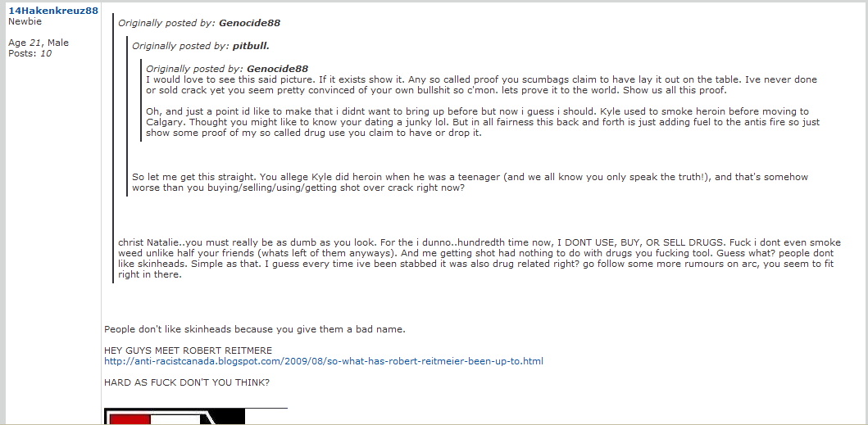Image resolution: width=868 pixels, height=425 pixels.
Task: Click the innermost 'Originally posted by' quote header
Action: (227, 68)
